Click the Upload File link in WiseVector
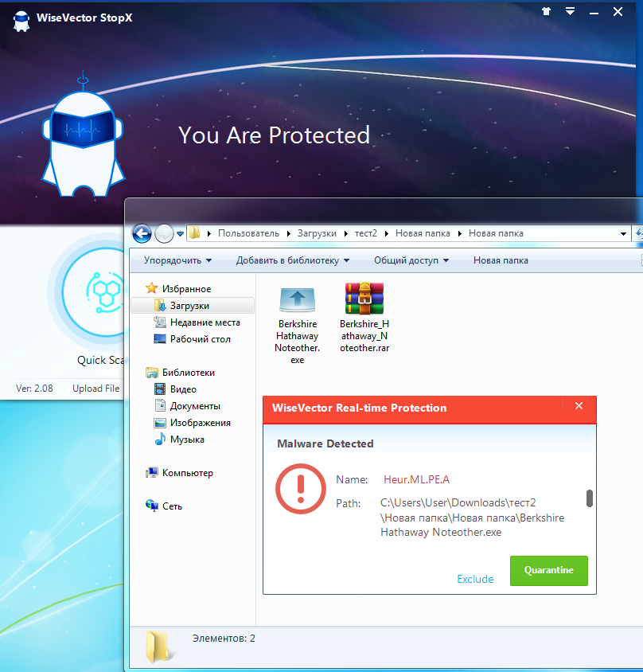The image size is (643, 672). tap(96, 389)
